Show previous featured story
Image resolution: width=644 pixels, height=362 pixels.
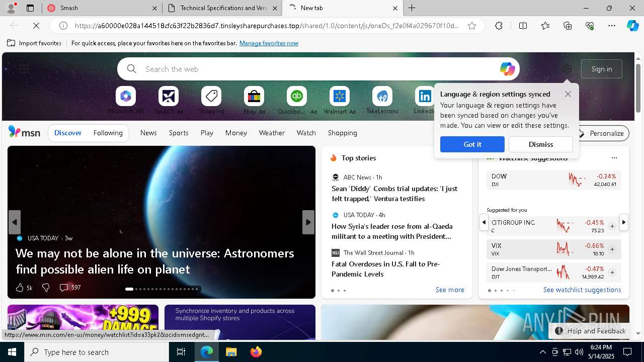pos(15,222)
